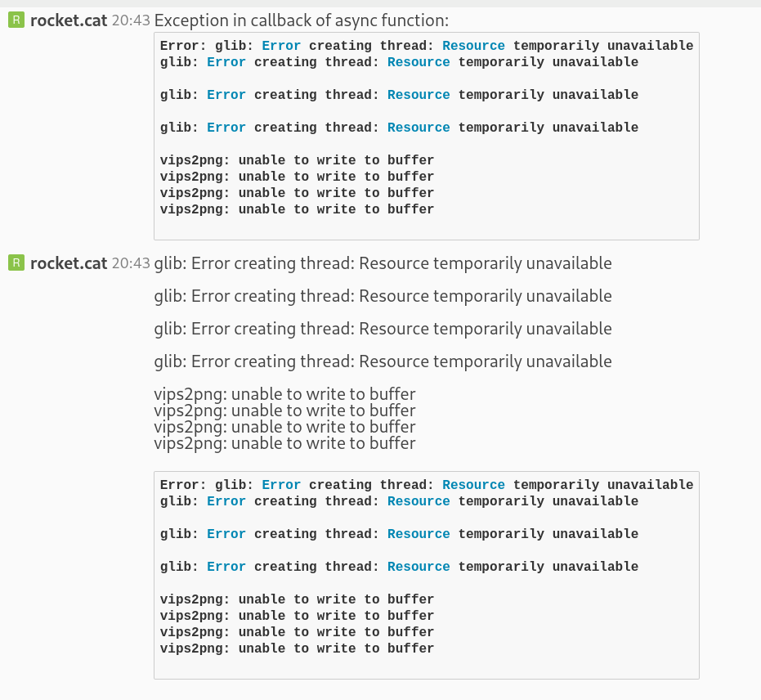
Task: Click the fourth glib error line in plain text
Action: (383, 361)
